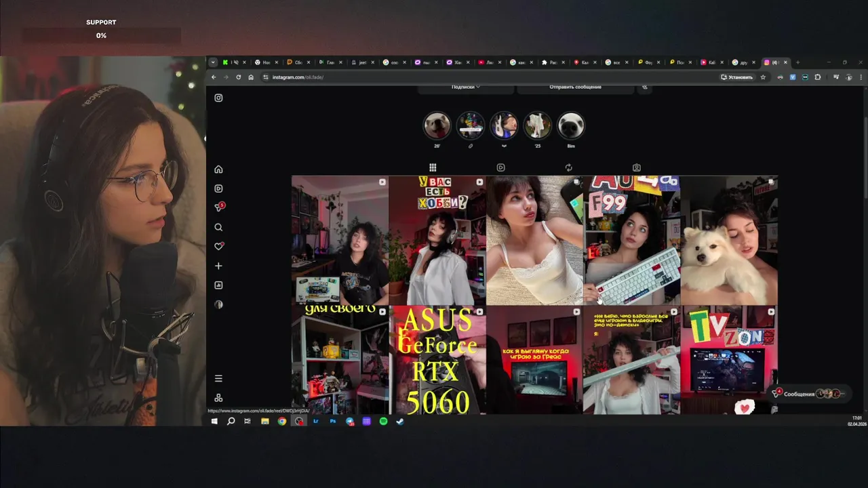Open the tab search dropdown arrow

[x=213, y=62]
